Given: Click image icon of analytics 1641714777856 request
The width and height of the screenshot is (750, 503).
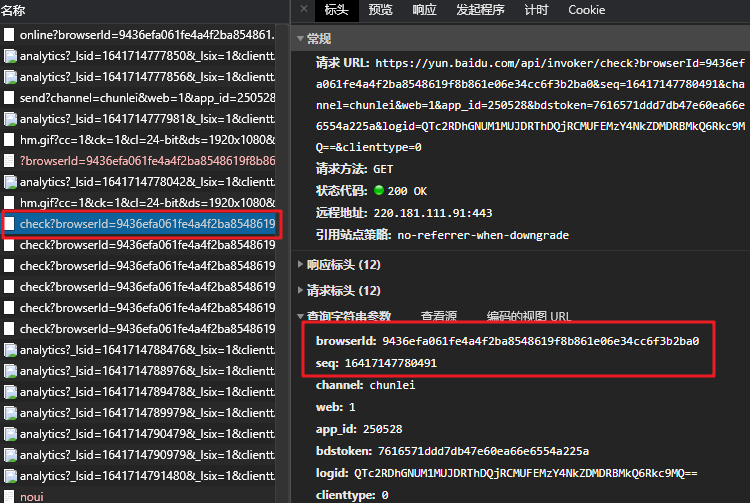Looking at the screenshot, I should [x=10, y=77].
